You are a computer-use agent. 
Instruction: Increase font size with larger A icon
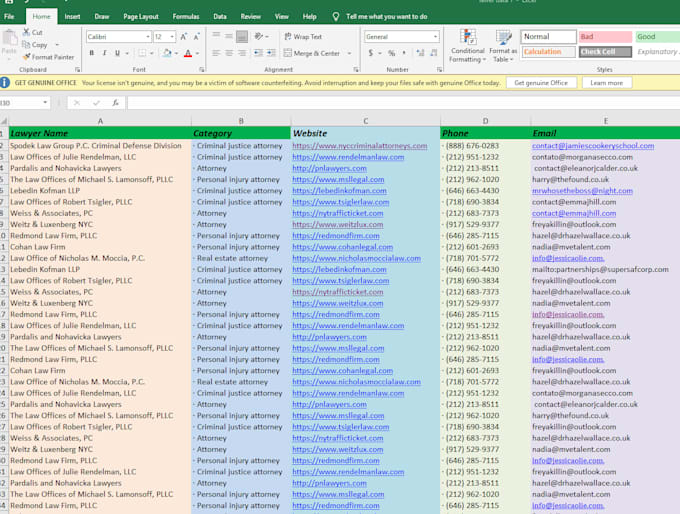183,37
